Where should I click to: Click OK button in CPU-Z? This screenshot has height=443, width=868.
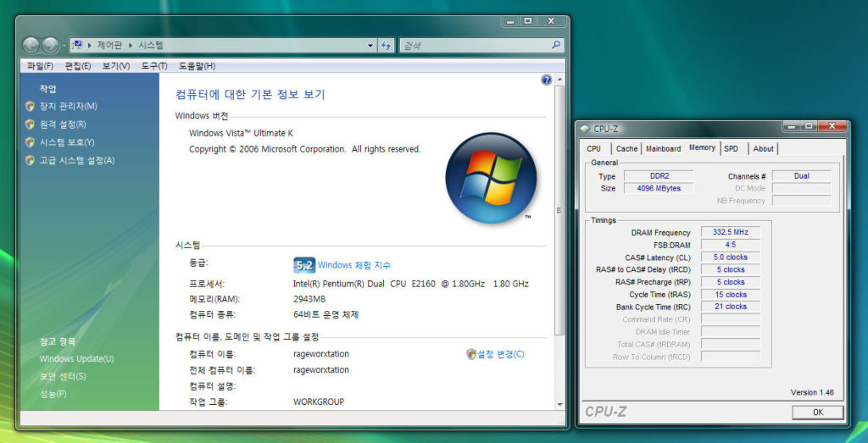[x=818, y=412]
